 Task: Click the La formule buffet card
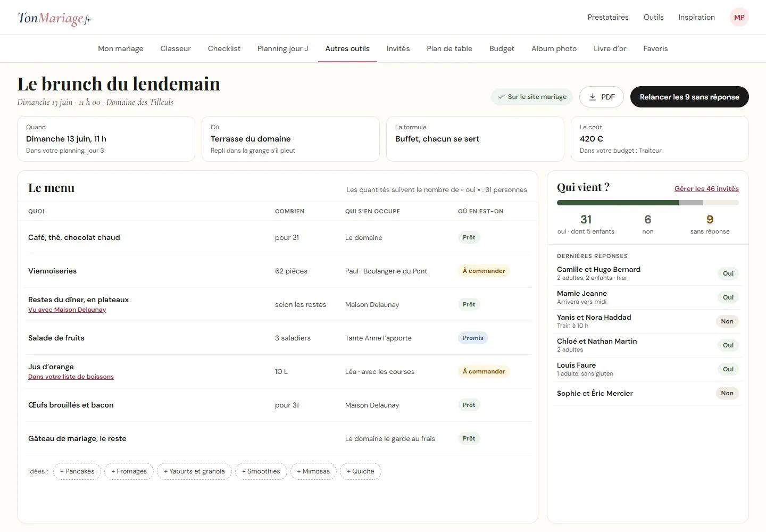[x=475, y=139]
